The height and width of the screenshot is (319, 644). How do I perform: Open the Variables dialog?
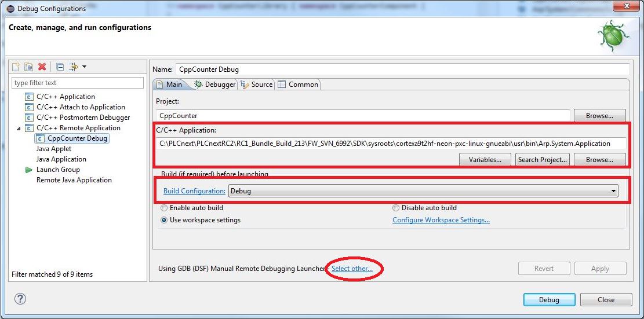[x=485, y=160]
